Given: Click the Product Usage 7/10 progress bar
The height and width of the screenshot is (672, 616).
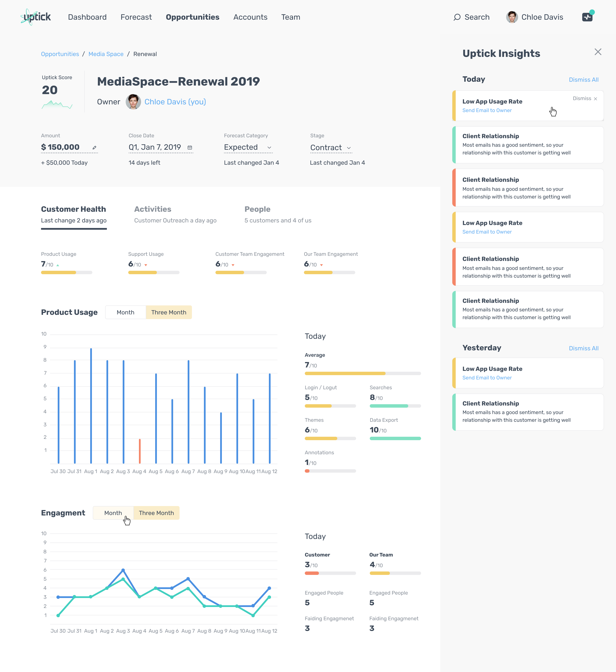Looking at the screenshot, I should point(66,272).
